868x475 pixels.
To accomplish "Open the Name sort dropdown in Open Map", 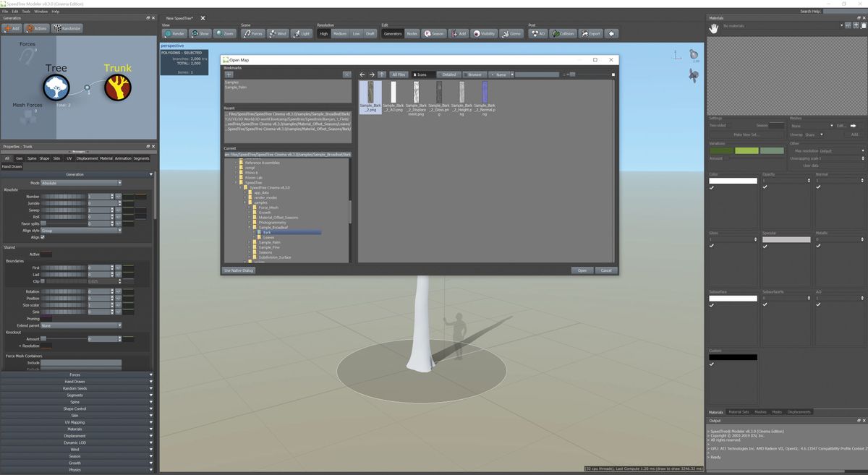I will pyautogui.click(x=501, y=74).
